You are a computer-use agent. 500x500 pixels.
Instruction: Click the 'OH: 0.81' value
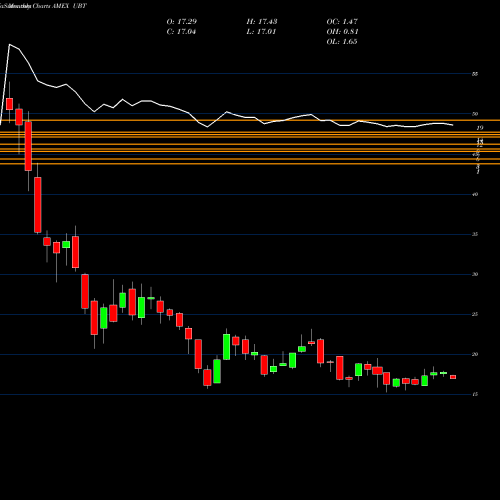point(342,32)
